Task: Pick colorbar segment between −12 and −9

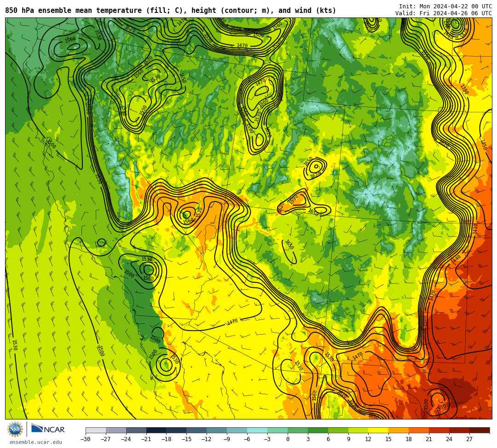Action: pyautogui.click(x=217, y=430)
